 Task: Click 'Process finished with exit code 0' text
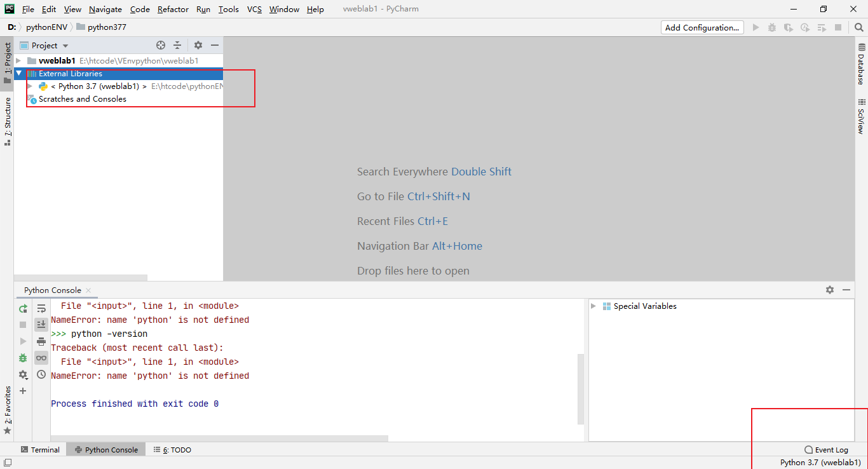tap(135, 404)
